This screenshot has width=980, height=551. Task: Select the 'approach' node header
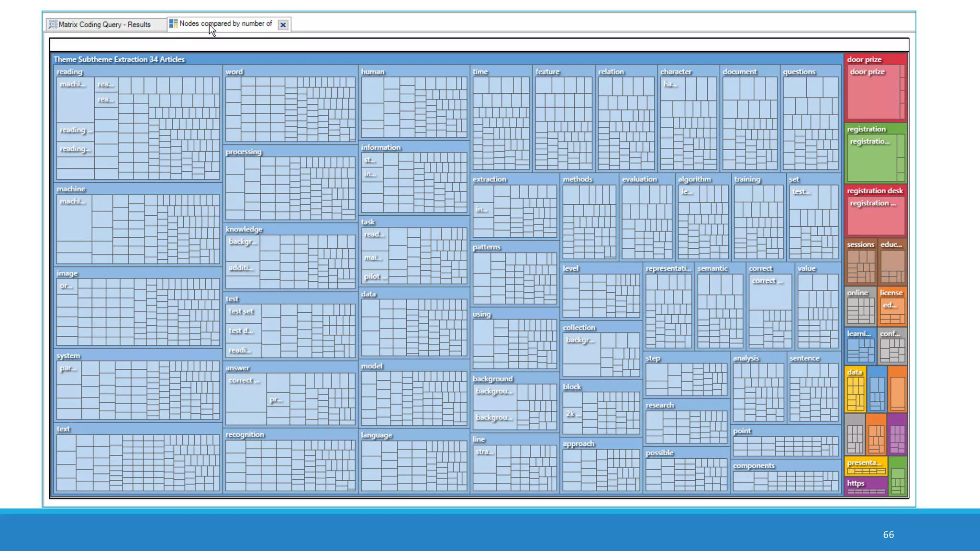coord(579,444)
